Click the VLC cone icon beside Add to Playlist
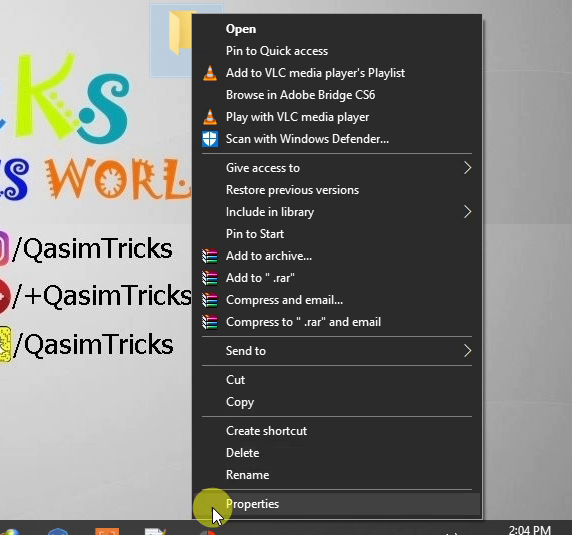 210,73
